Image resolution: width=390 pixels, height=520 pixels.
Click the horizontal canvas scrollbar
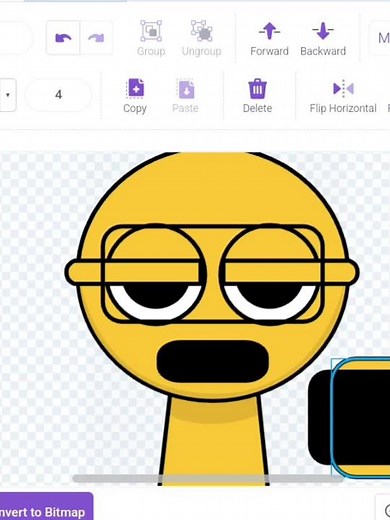pyautogui.click(x=208, y=478)
